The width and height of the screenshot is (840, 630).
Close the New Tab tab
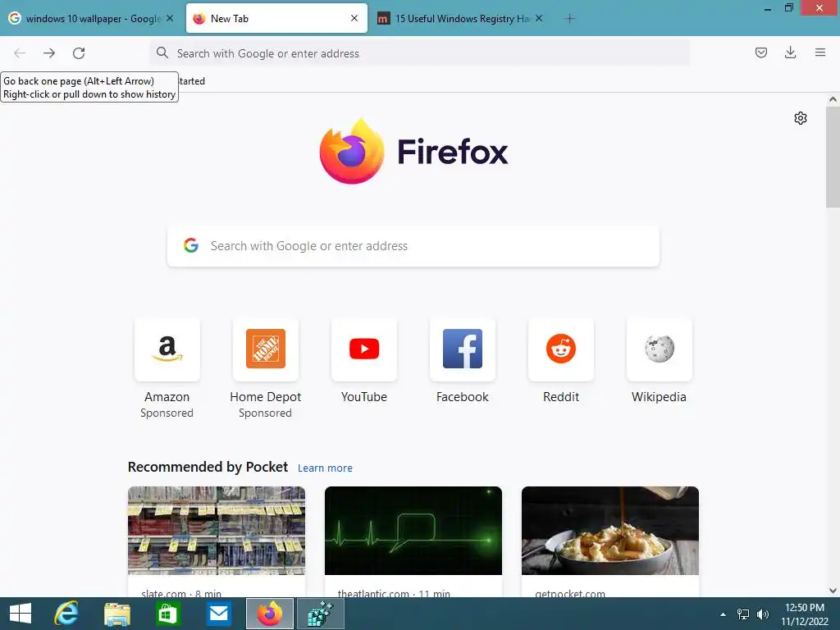(354, 18)
